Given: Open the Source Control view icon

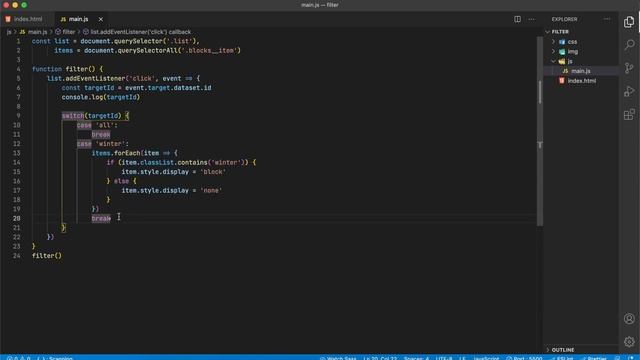Looking at the screenshot, I should point(629,68).
